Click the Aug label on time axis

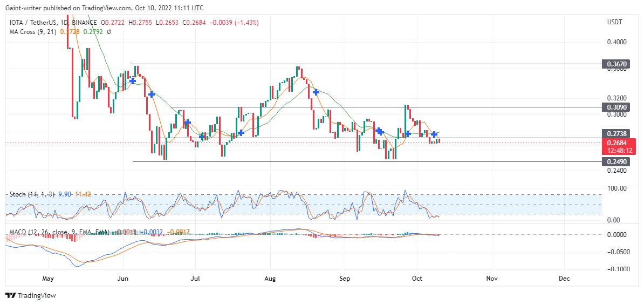(270, 279)
